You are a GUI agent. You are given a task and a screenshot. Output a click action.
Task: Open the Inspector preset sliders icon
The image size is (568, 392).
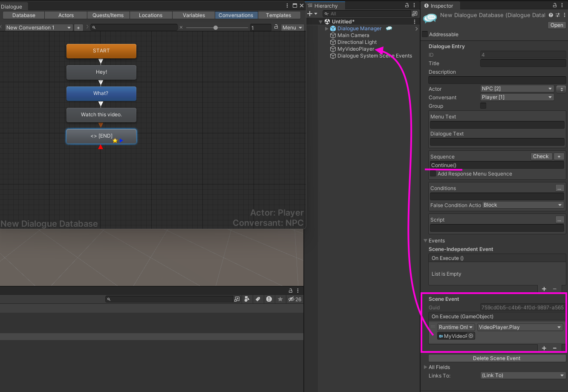[x=558, y=15]
